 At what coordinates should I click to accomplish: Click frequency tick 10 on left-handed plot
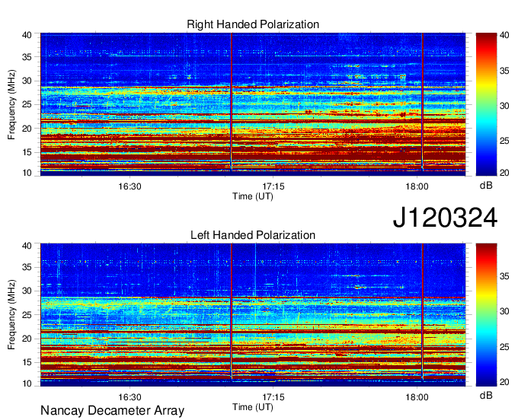point(27,383)
